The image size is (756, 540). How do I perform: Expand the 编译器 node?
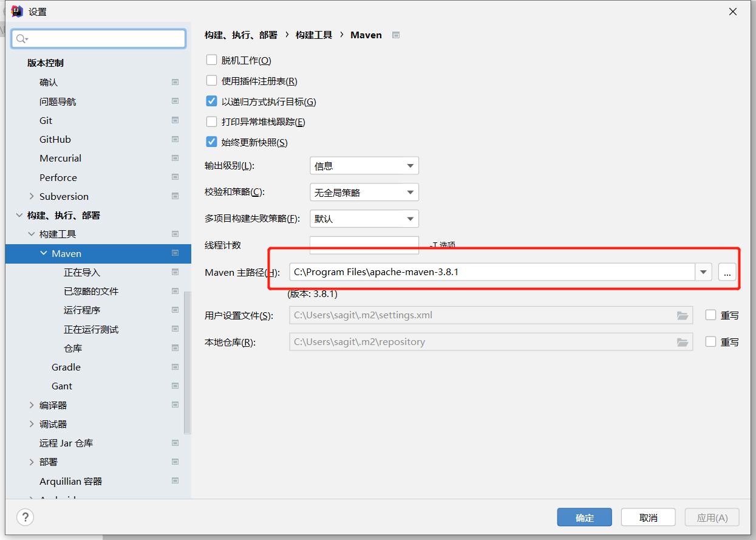coord(32,405)
